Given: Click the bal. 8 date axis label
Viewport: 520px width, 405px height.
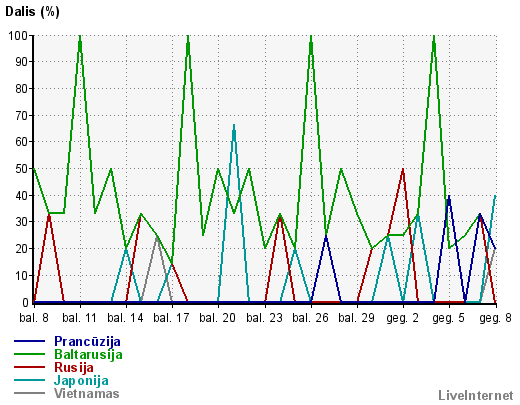Looking at the screenshot, I should [x=34, y=318].
